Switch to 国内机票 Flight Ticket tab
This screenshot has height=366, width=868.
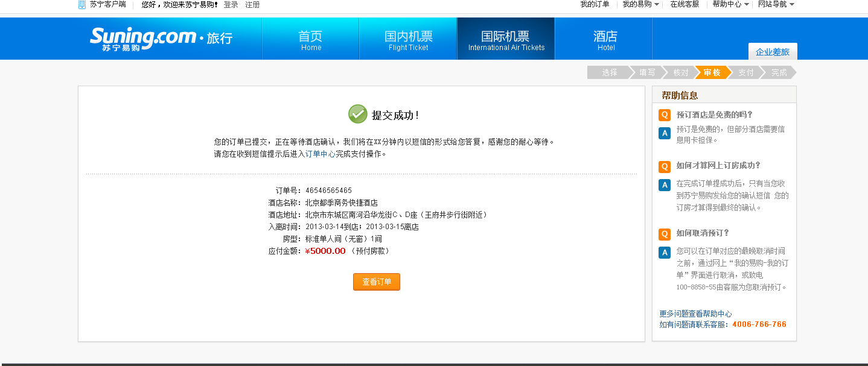click(x=408, y=39)
